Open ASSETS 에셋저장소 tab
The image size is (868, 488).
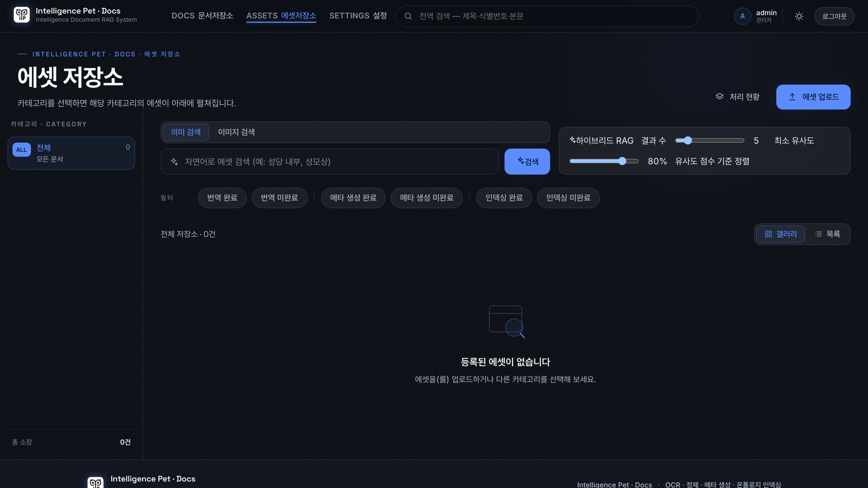click(281, 16)
